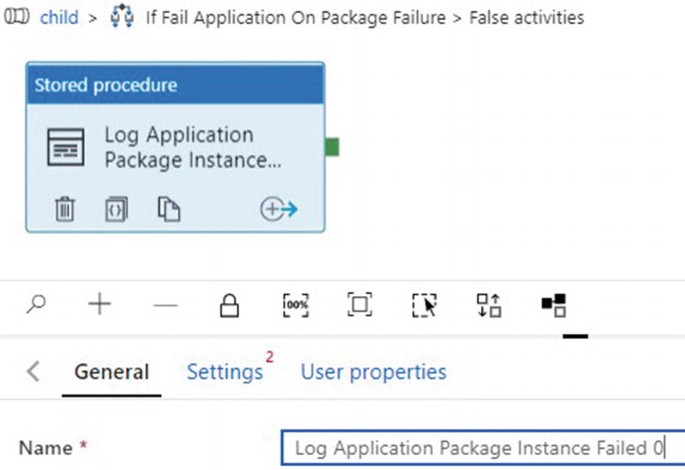
Task: Open canvas search magnifier icon
Action: (36, 304)
